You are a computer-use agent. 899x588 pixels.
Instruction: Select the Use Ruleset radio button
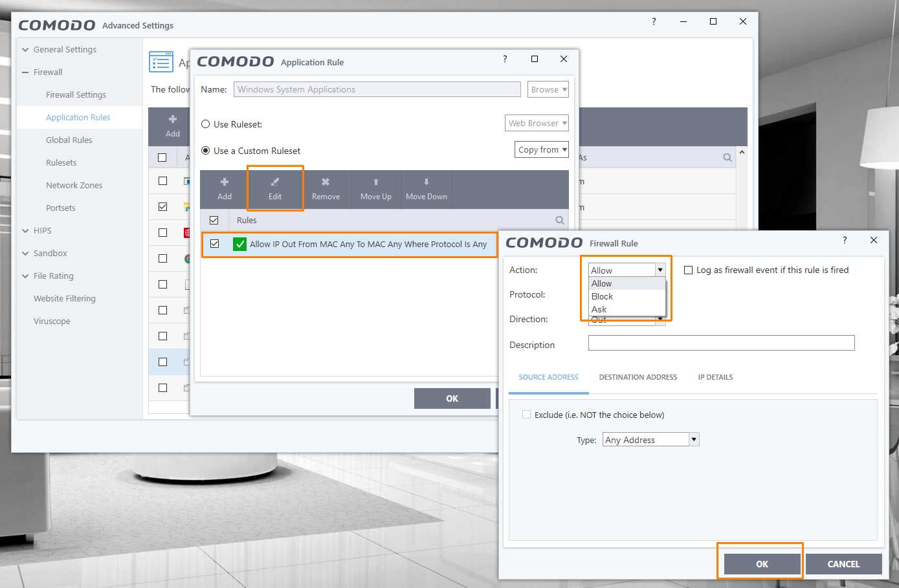pyautogui.click(x=206, y=124)
